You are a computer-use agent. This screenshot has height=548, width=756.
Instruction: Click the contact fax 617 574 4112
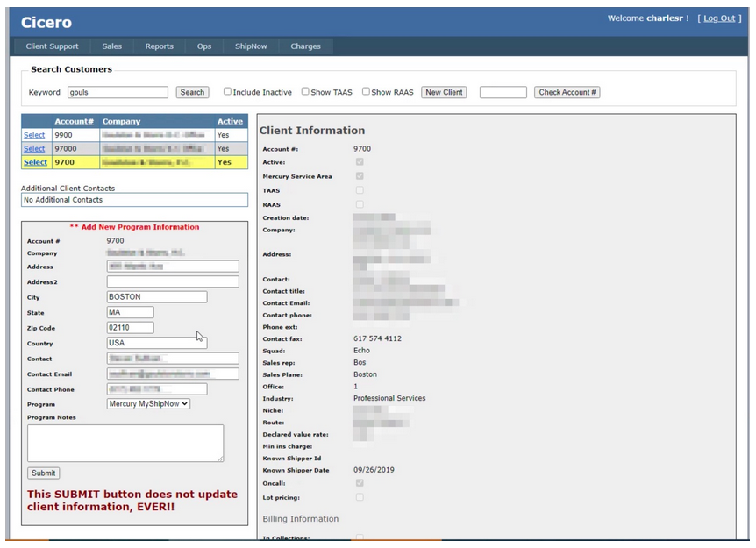pyautogui.click(x=377, y=338)
